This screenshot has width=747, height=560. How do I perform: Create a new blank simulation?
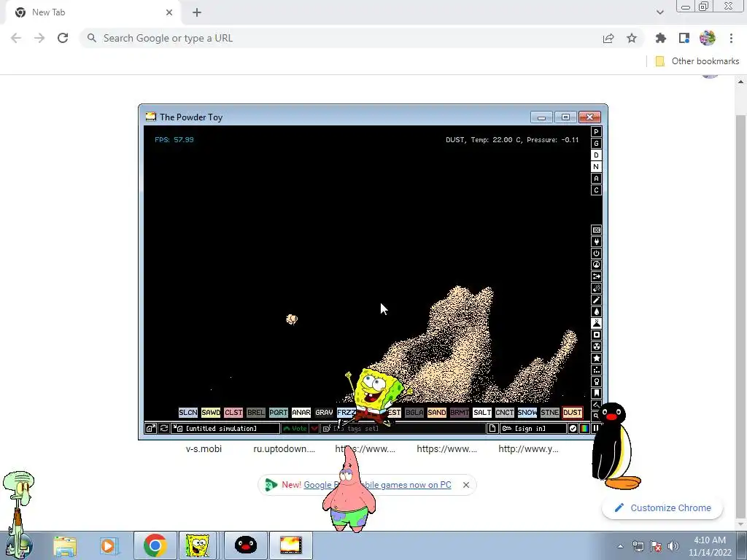point(492,429)
